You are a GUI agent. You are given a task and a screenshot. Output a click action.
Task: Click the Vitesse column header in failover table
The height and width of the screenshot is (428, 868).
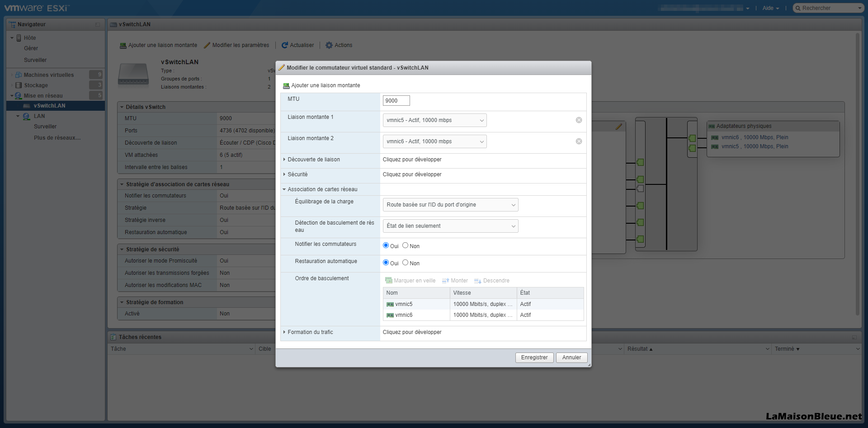(483, 293)
